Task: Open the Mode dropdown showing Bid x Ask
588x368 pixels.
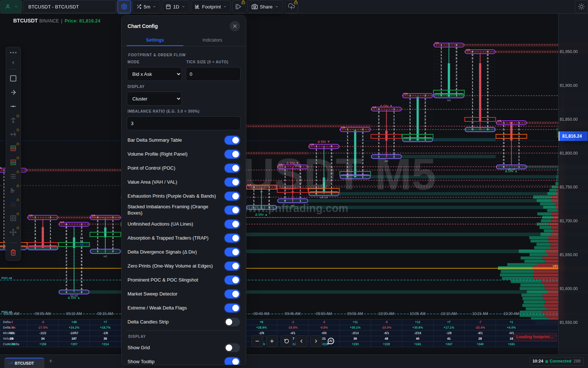Action: click(x=154, y=74)
